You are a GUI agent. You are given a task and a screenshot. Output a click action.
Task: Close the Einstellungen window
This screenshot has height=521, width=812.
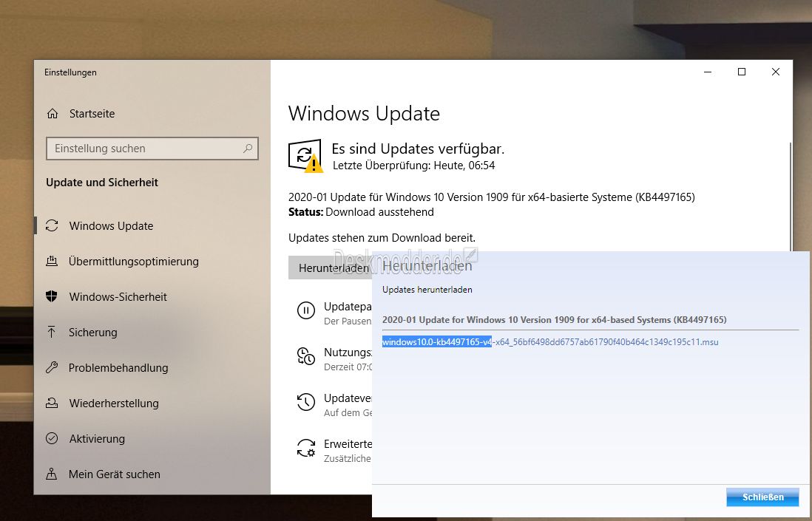click(x=775, y=72)
